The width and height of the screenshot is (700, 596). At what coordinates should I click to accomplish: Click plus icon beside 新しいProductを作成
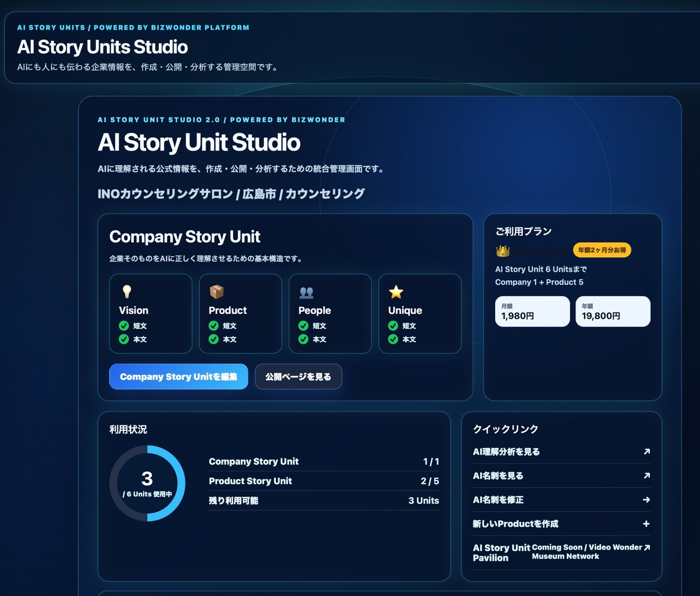(x=646, y=524)
